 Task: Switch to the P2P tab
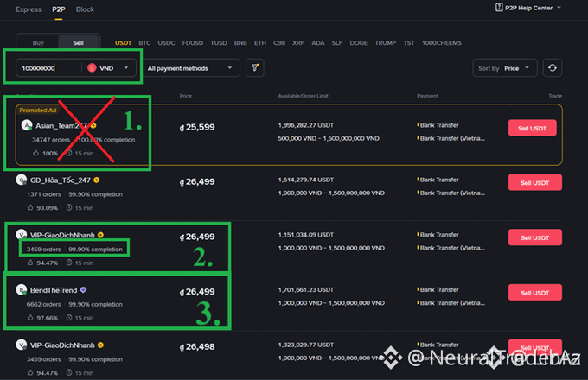tap(59, 9)
